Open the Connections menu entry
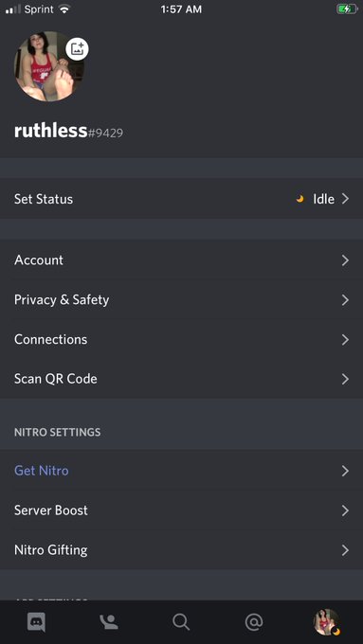The image size is (363, 644). (181, 339)
